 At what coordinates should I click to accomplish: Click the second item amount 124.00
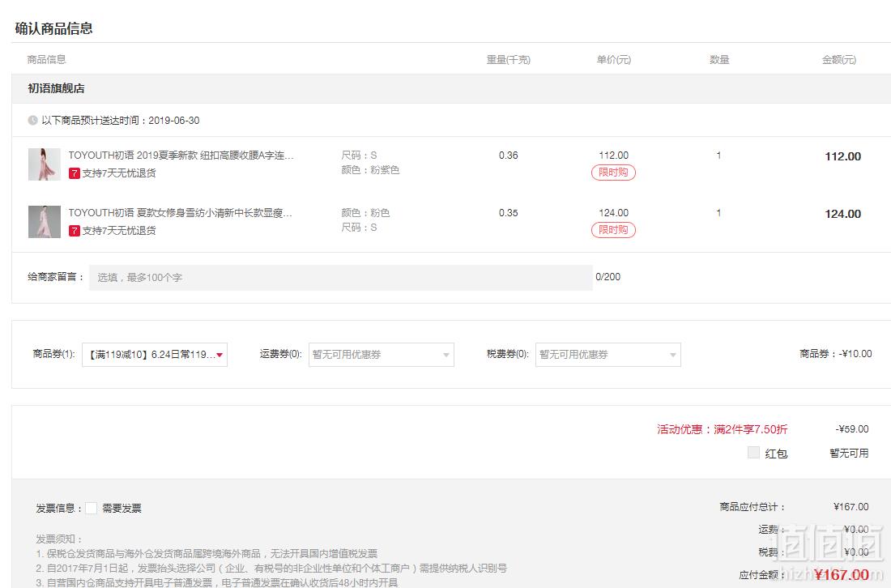click(x=842, y=214)
